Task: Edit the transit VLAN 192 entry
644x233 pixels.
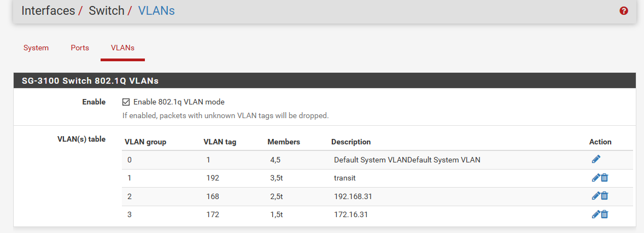Action: click(595, 178)
